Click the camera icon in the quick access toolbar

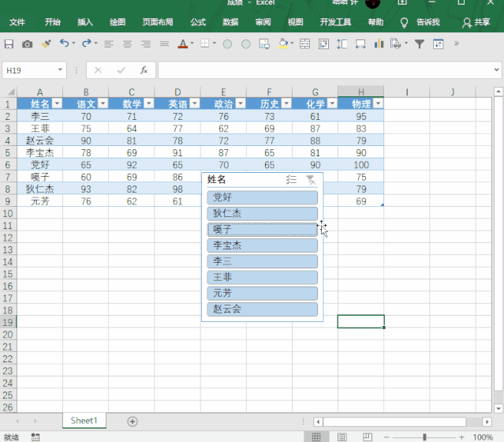click(x=27, y=43)
